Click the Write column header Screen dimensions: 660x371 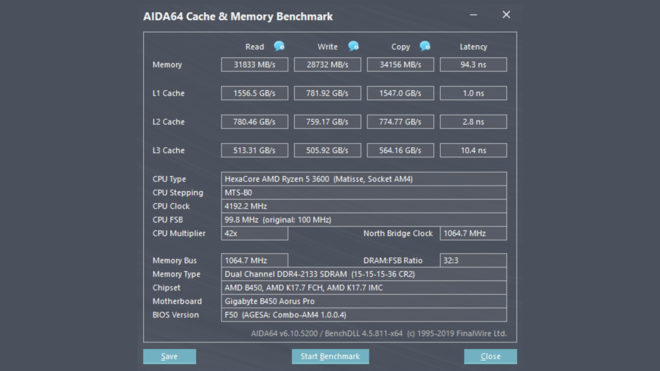pos(327,47)
